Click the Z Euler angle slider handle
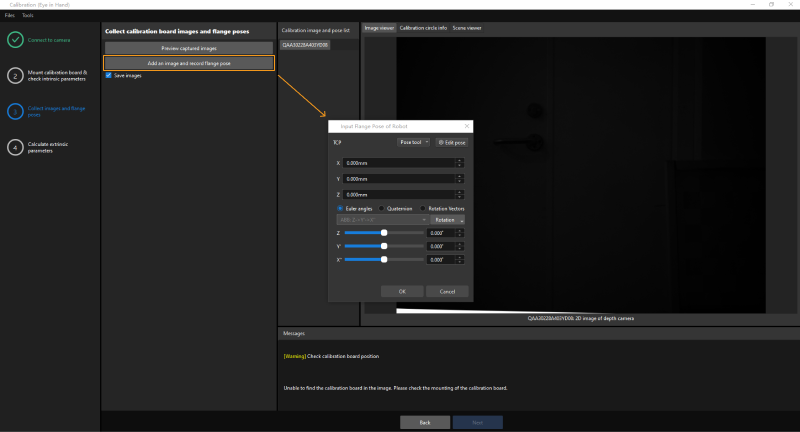800x432 pixels. click(384, 232)
